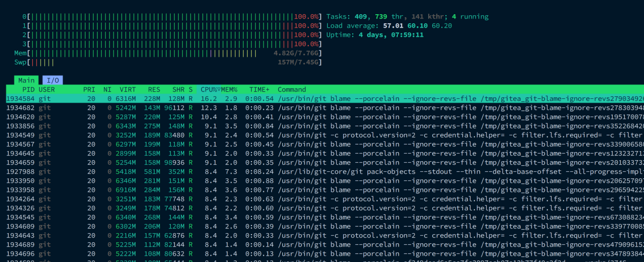Click the 0:08.24 TIME+ value
The width and height of the screenshot is (644, 262).
[x=259, y=171]
